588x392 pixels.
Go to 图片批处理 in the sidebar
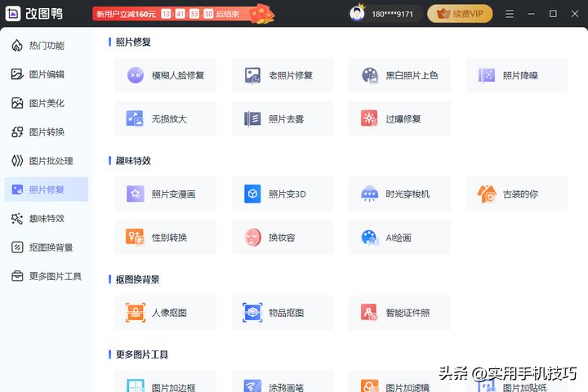click(46, 161)
